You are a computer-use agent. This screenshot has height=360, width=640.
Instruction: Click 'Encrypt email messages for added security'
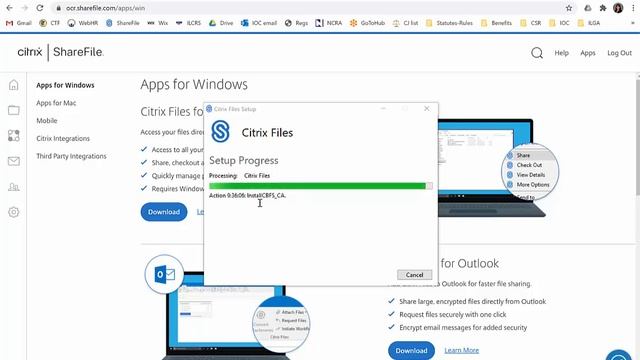(463, 327)
